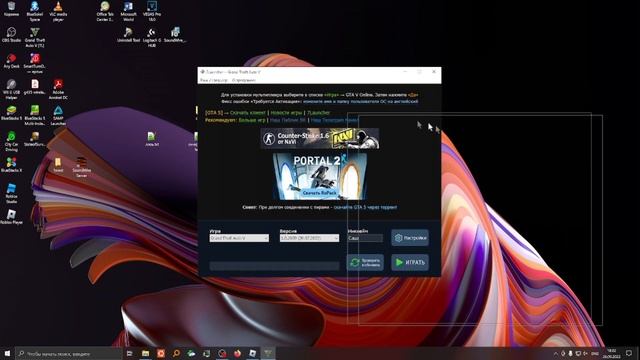The height and width of the screenshot is (360, 640).
Task: Open Microsoft Word desktop shortcut
Action: coord(128,11)
